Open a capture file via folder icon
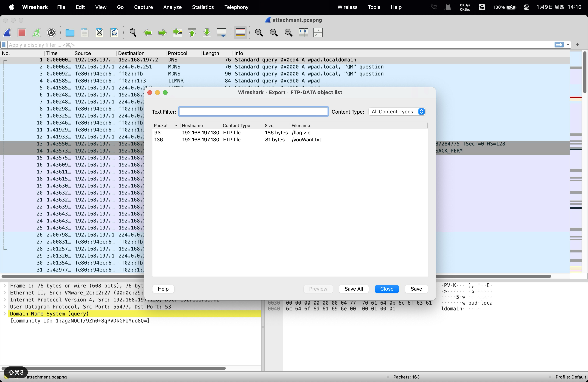Image resolution: width=588 pixels, height=382 pixels. [x=70, y=33]
